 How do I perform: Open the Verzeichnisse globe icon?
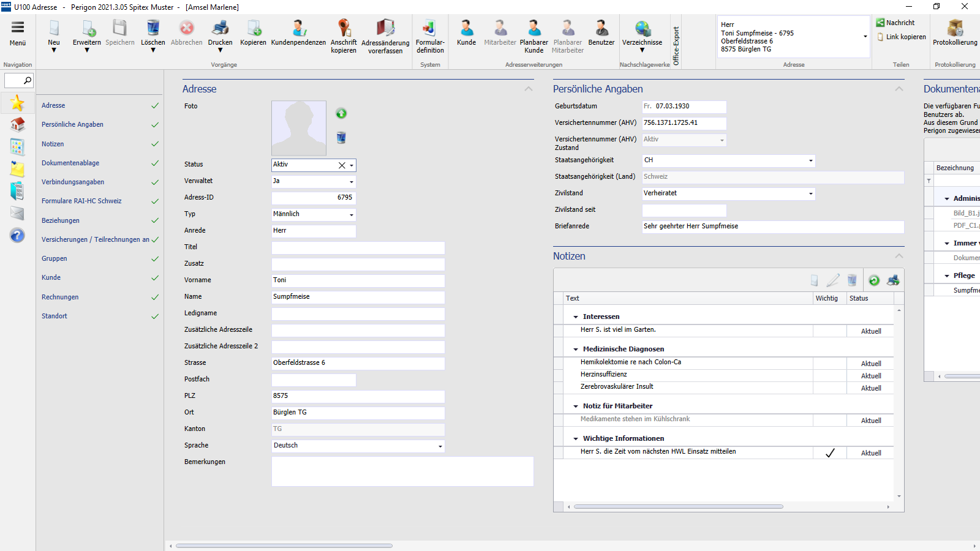[642, 28]
